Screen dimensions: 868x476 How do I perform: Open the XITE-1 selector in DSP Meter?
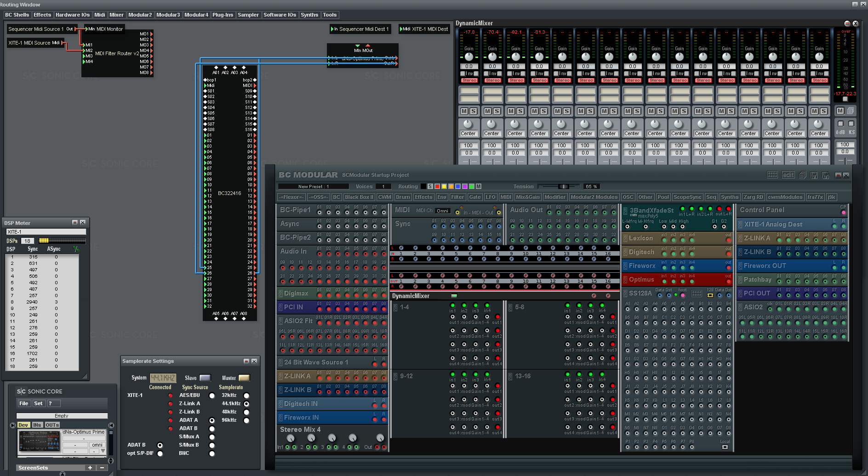[46, 232]
